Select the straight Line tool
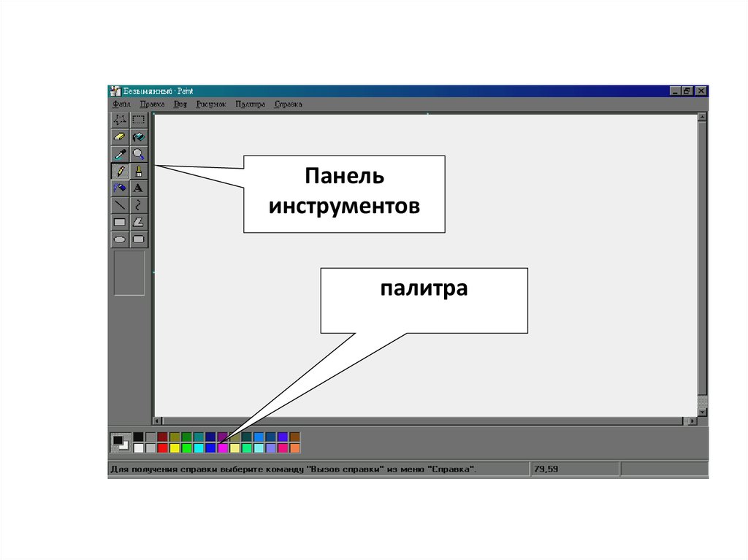 120,204
